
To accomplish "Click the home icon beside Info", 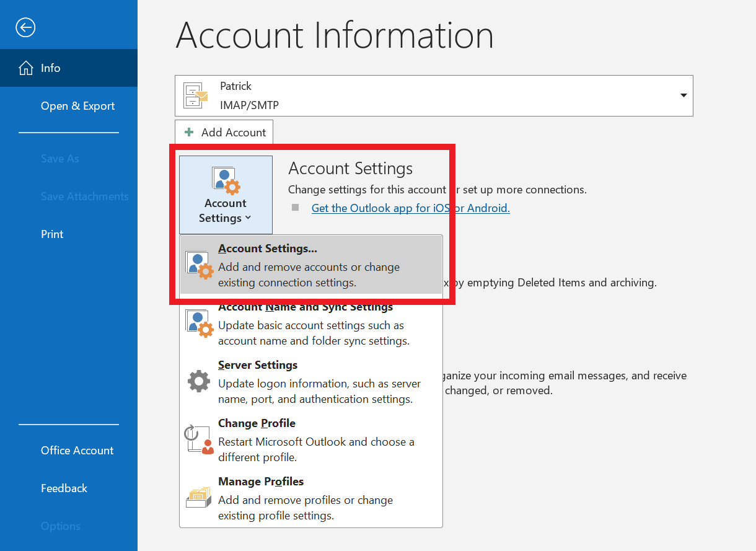I will 26,68.
